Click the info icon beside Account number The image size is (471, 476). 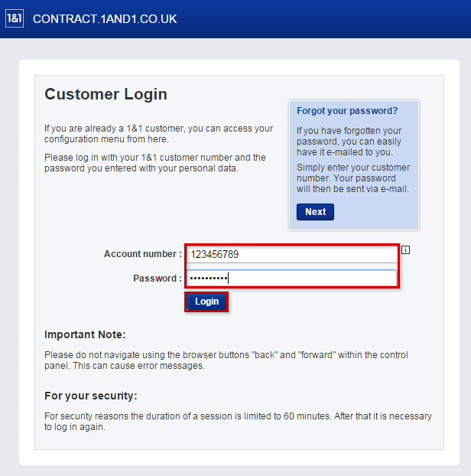(x=406, y=249)
